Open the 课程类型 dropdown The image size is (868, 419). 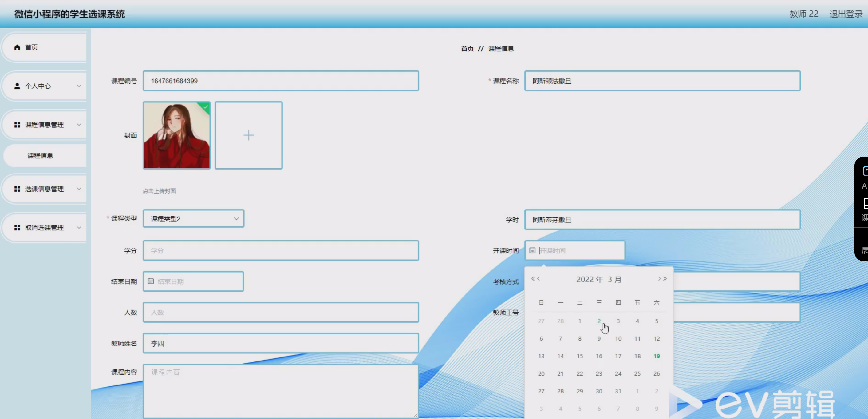(x=193, y=219)
